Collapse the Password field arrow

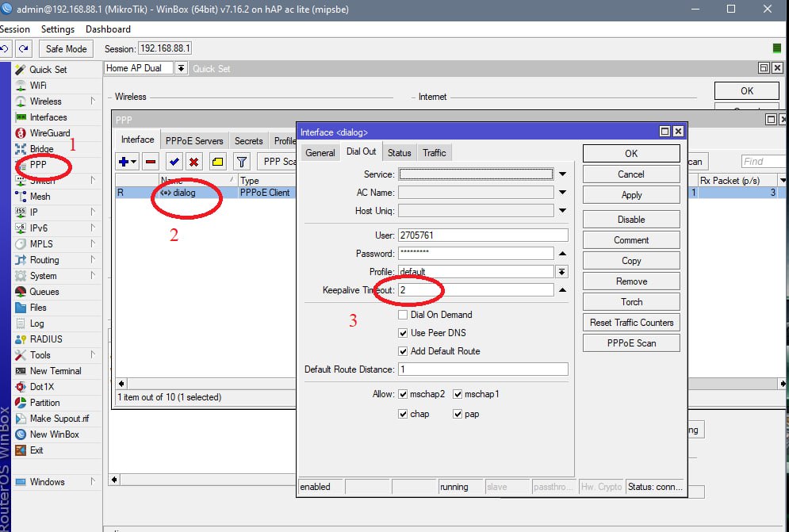(562, 254)
